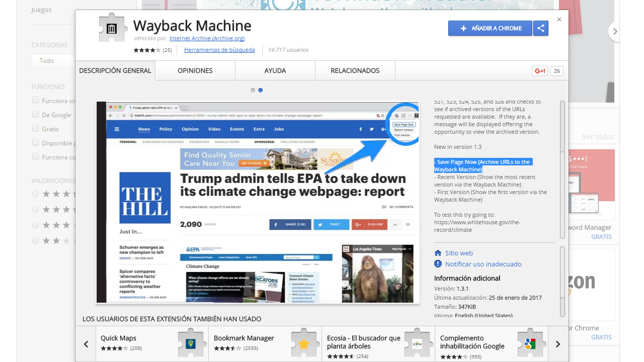644x362 pixels.
Task: Click the extension screenshot preview image
Action: point(258,202)
